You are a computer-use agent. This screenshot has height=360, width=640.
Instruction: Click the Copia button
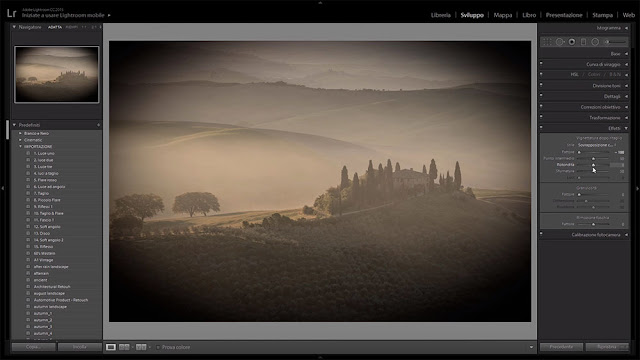[x=33, y=347]
